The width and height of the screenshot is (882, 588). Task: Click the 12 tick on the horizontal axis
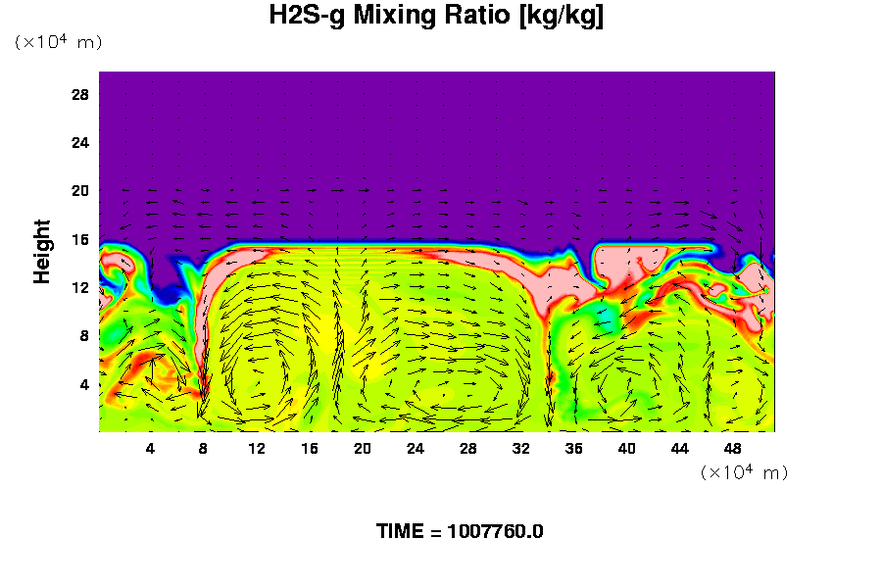click(x=257, y=449)
